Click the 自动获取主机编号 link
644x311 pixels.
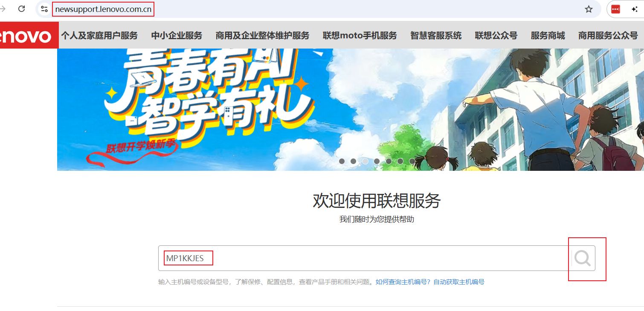459,282
